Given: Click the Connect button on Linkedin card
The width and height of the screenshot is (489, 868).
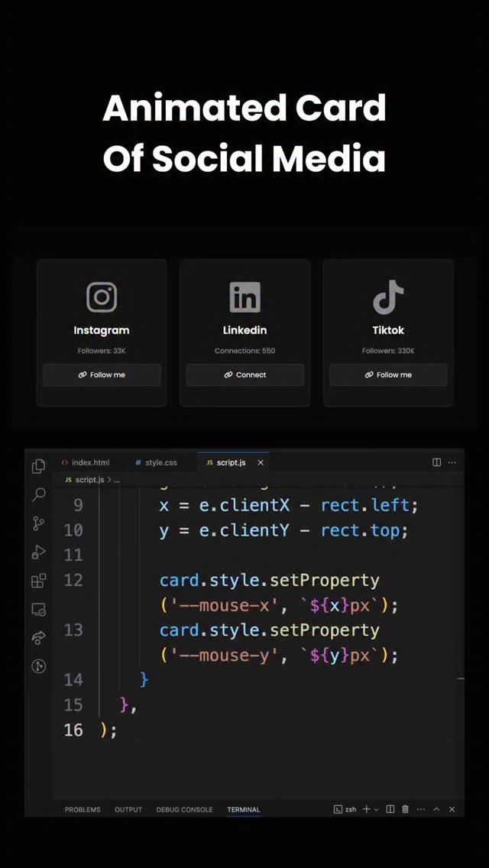Looking at the screenshot, I should tap(244, 374).
